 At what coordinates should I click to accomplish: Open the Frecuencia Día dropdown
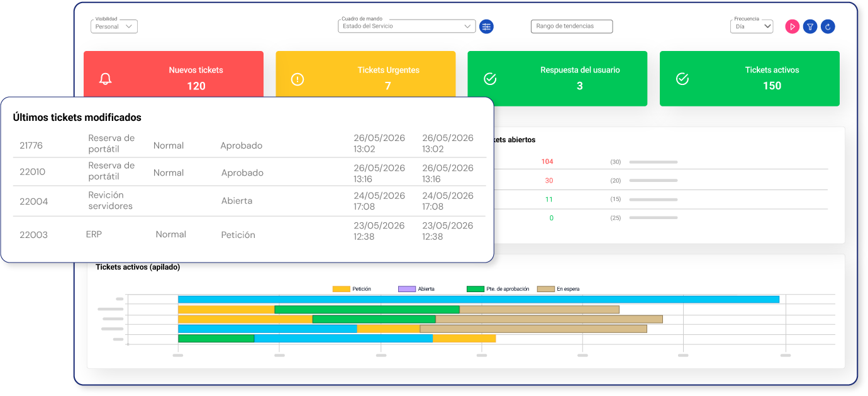pyautogui.click(x=752, y=26)
